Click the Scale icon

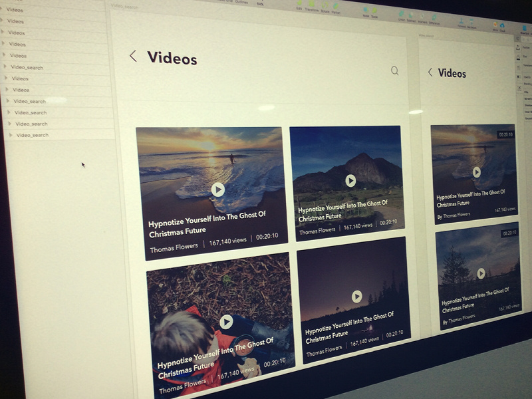(x=374, y=10)
